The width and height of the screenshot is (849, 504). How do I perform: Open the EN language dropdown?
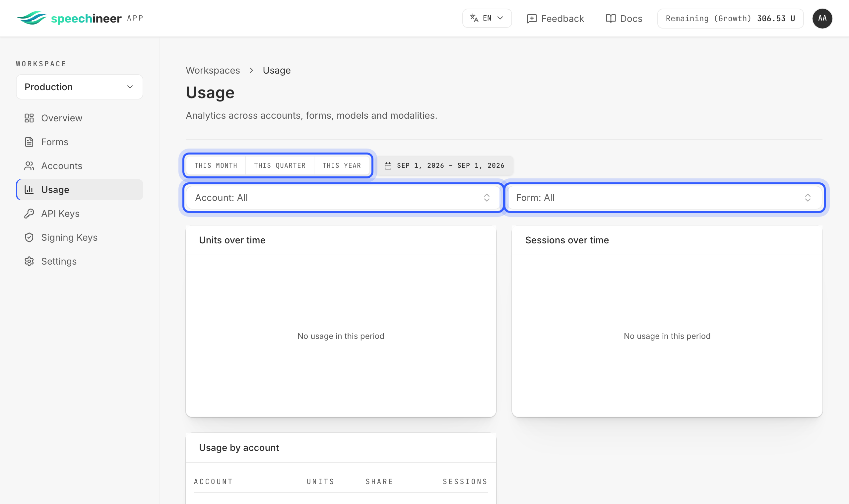pyautogui.click(x=487, y=18)
